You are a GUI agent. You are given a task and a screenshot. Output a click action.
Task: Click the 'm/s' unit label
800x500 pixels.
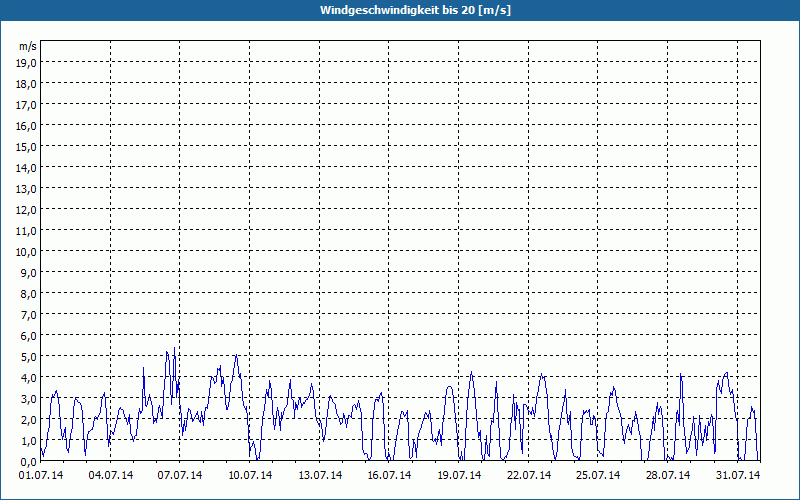click(28, 46)
